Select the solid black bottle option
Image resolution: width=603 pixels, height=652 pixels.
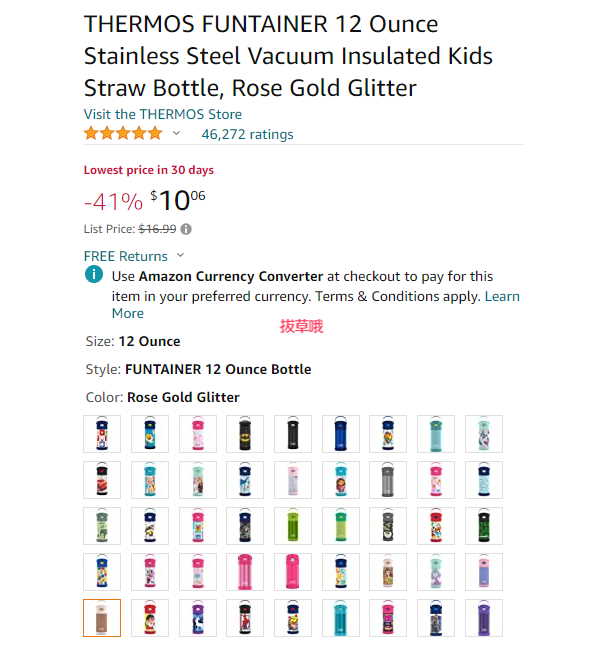[x=293, y=434]
